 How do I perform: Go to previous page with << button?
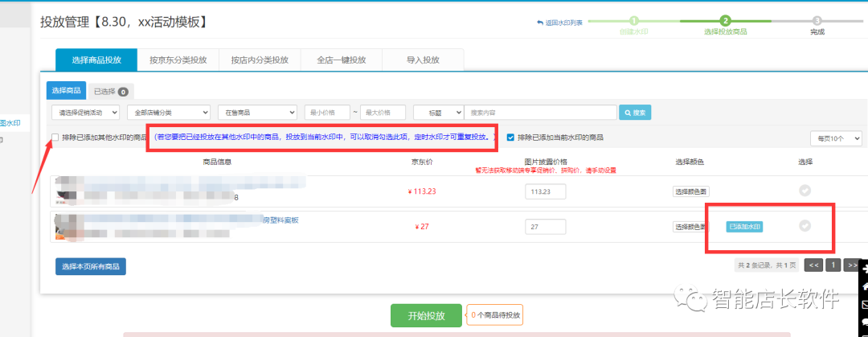[x=814, y=265]
